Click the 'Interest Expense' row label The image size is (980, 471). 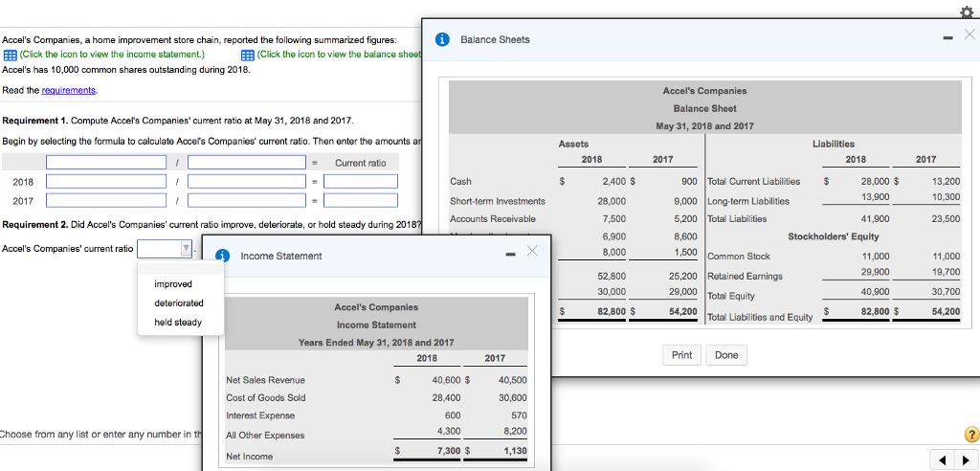pyautogui.click(x=260, y=415)
